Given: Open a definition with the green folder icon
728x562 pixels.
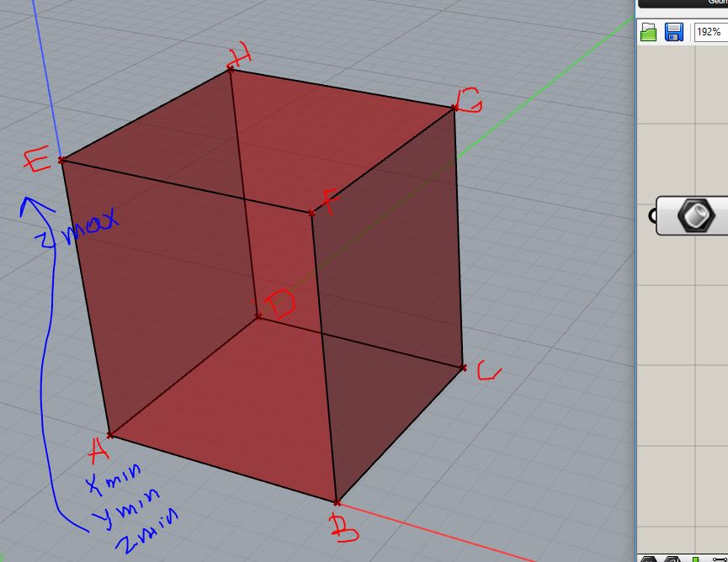Looking at the screenshot, I should 649,32.
